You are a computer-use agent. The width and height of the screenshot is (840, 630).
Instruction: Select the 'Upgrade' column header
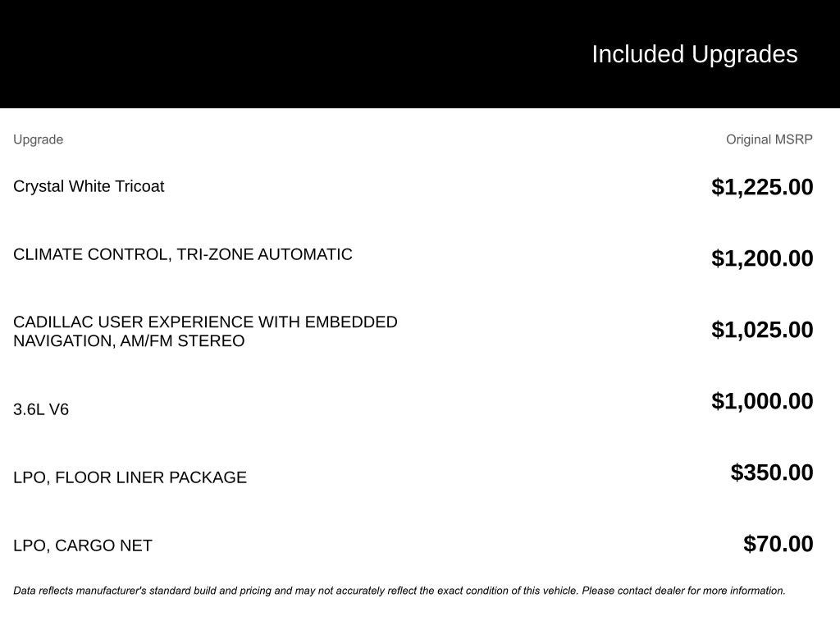[x=38, y=139]
